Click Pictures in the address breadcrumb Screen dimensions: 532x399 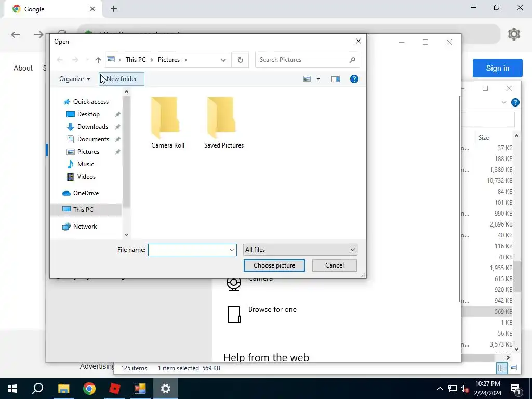pos(169,60)
